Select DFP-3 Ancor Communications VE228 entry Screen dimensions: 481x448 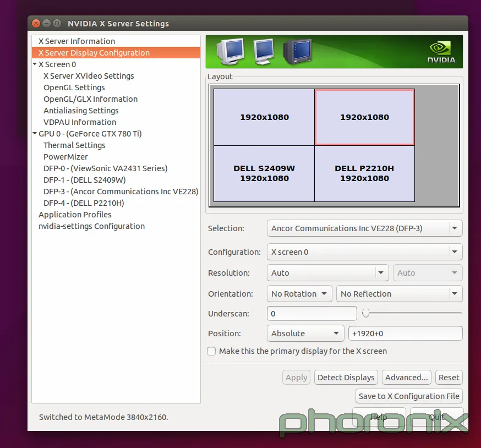pyautogui.click(x=121, y=192)
